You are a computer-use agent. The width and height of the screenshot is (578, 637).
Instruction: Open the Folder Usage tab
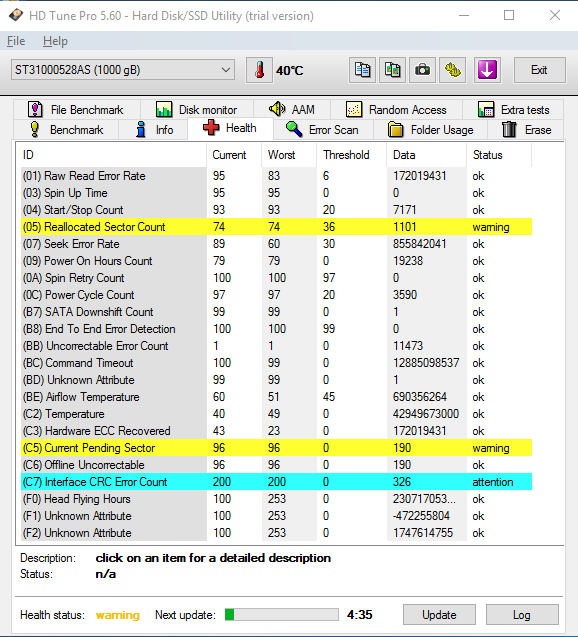[431, 130]
